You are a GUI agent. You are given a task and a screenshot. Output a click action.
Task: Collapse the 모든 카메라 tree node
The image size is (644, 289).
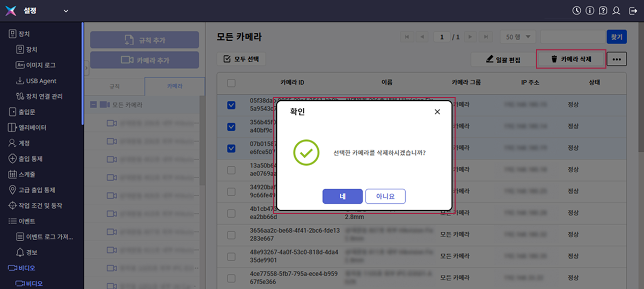click(x=93, y=105)
